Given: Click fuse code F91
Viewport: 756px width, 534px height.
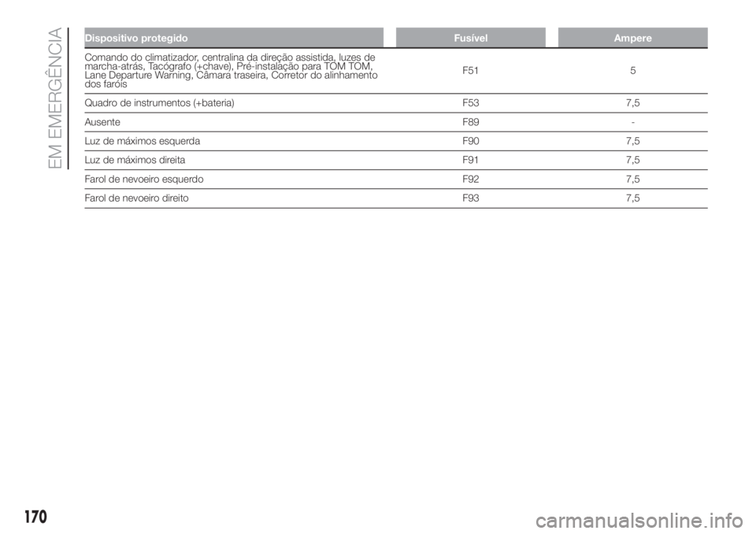Looking at the screenshot, I should pyautogui.click(x=471, y=160).
